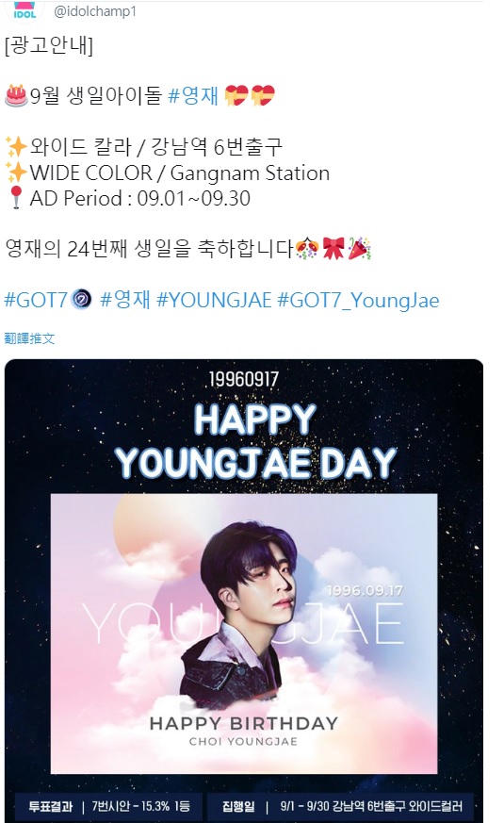Open the #GOT7_YoungJae hashtag
The width and height of the screenshot is (504, 823).
coord(358,300)
